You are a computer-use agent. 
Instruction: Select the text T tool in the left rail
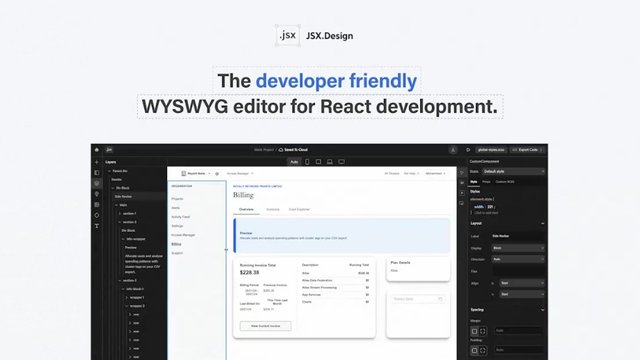(x=97, y=226)
